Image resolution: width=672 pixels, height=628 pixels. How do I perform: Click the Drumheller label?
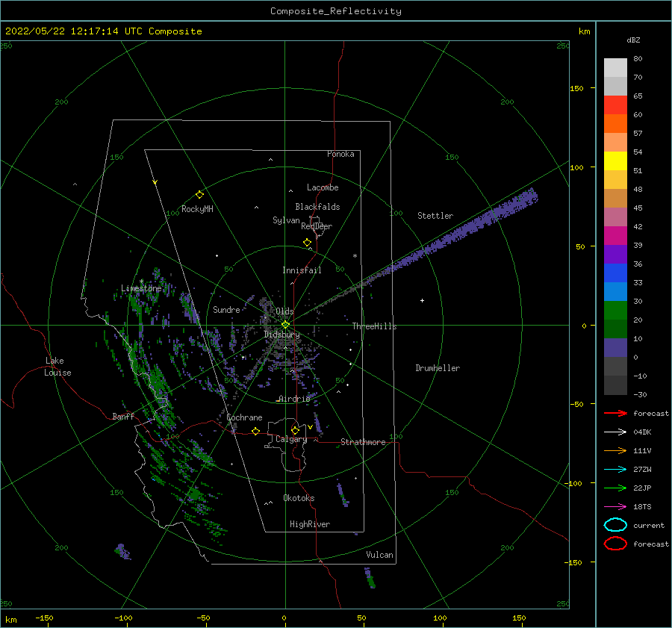(438, 368)
